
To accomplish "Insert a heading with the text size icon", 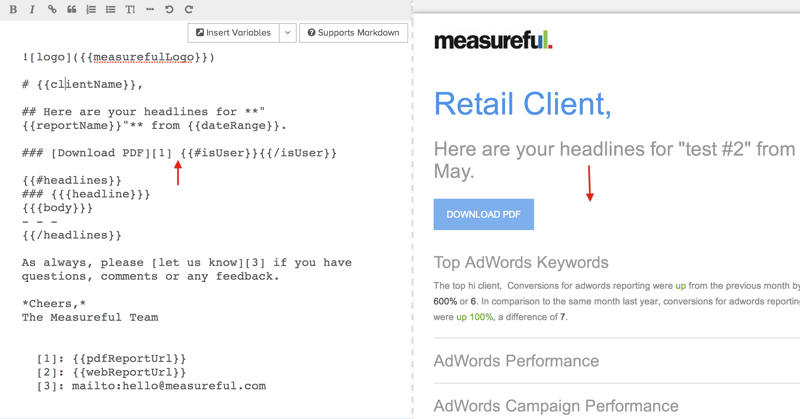I will tap(130, 9).
